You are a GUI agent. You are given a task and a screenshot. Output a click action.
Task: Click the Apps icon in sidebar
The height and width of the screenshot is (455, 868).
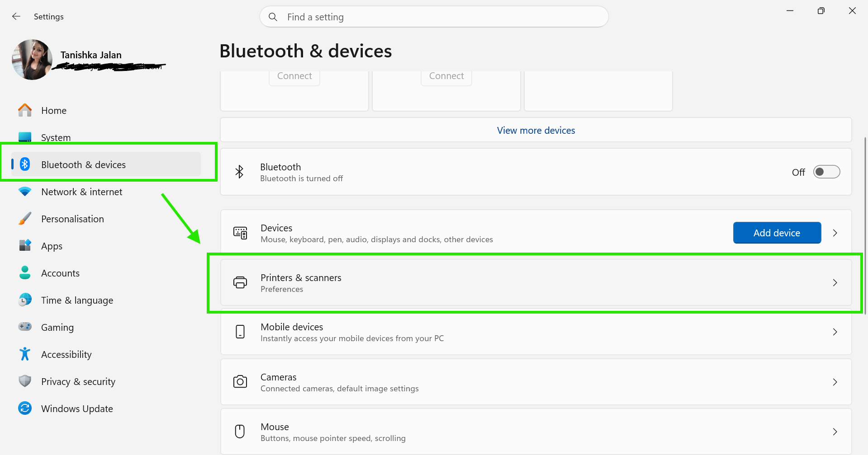(x=25, y=245)
